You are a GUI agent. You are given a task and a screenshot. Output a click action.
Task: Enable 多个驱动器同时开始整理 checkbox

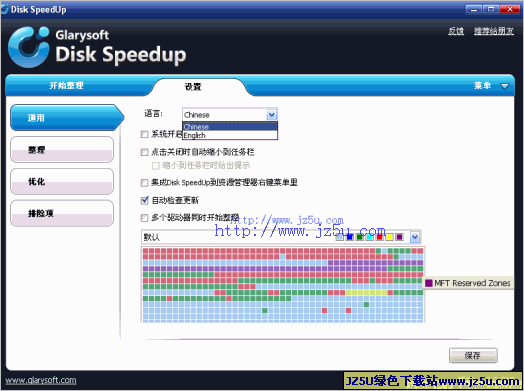click(x=144, y=218)
